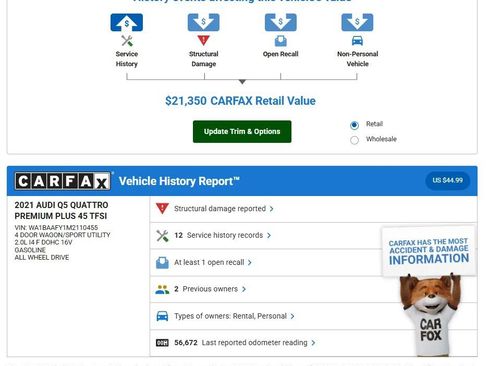Click the Open Recall down-arrow value icon
This screenshot has width=488, height=366.
(x=281, y=22)
